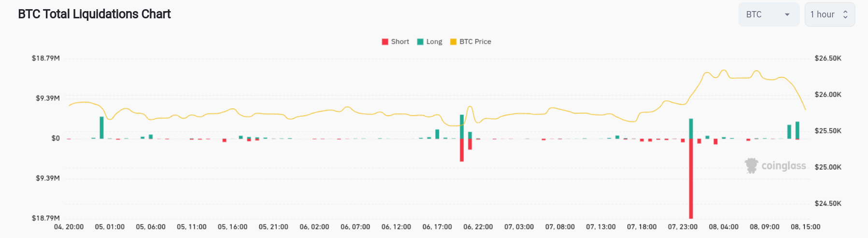Click the green Long legend swatch

click(420, 42)
